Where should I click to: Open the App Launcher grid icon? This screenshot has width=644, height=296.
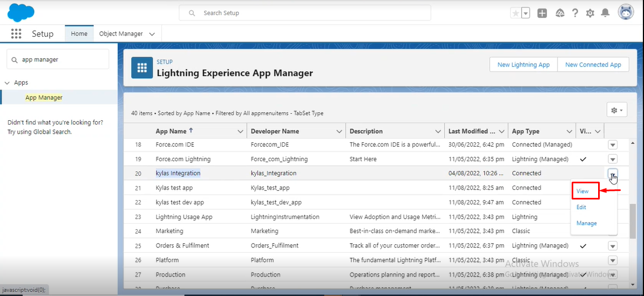[x=16, y=33]
